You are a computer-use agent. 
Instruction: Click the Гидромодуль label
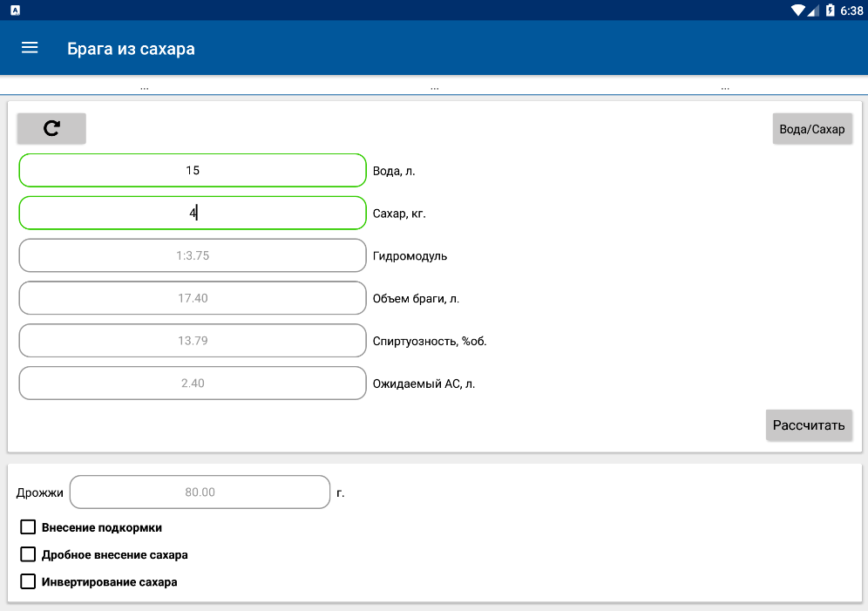410,256
